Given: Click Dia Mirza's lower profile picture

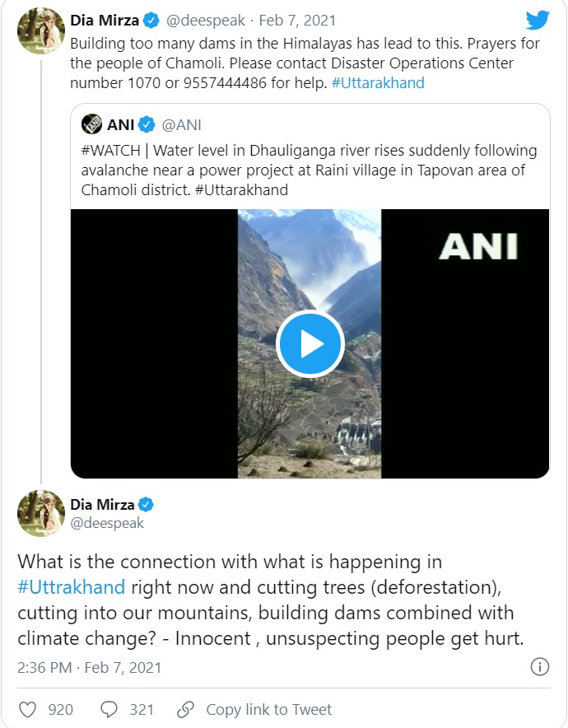Looking at the screenshot, I should coord(41,513).
